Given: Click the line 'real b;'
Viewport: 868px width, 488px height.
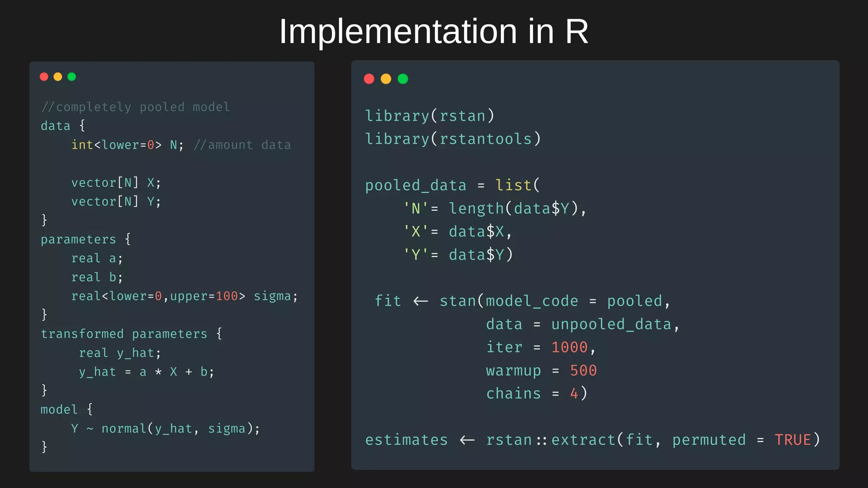Looking at the screenshot, I should 97,277.
